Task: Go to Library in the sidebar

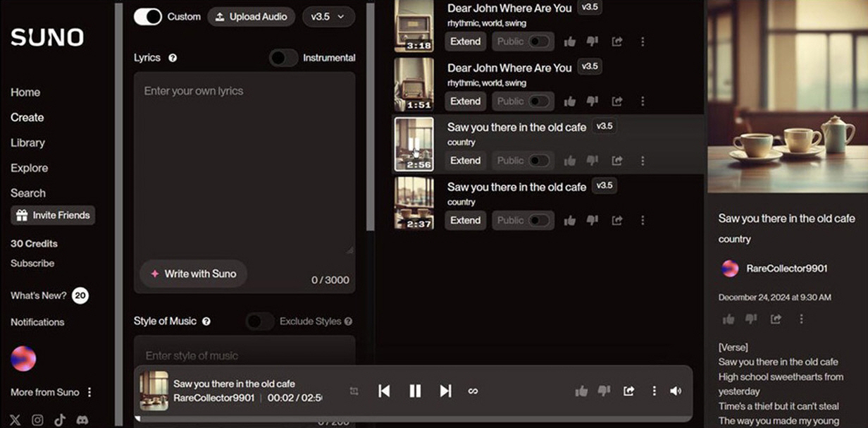Action: tap(27, 142)
